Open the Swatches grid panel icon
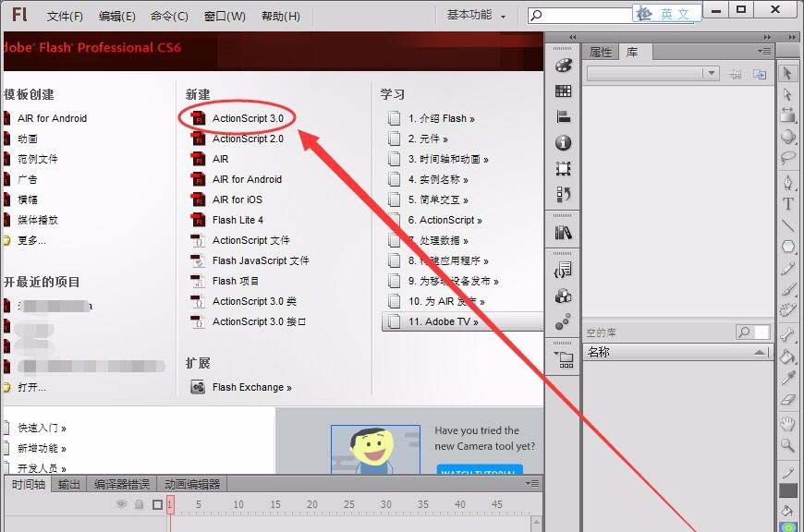This screenshot has height=532, width=804. 563,91
